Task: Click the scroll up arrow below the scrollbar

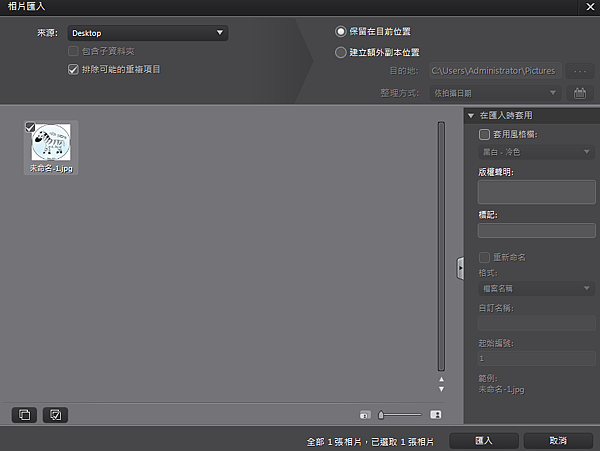Action: click(x=442, y=379)
